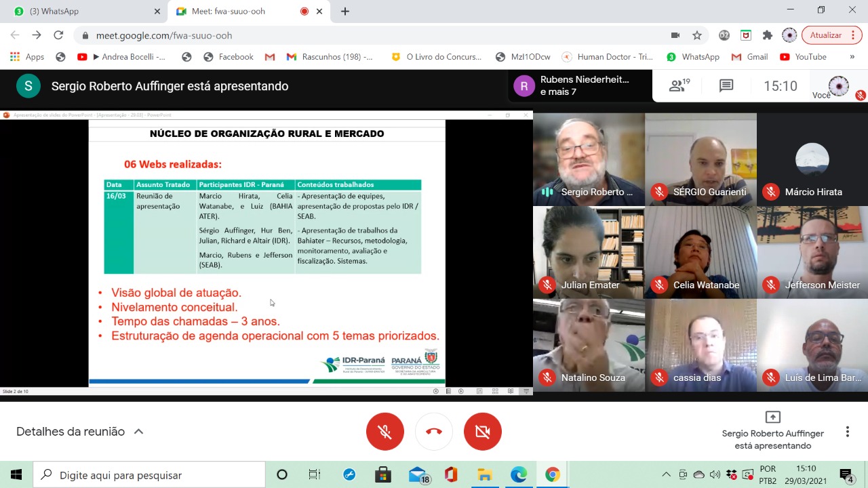Show hidden system tray icons
Screen dimensions: 868x488
(x=666, y=475)
